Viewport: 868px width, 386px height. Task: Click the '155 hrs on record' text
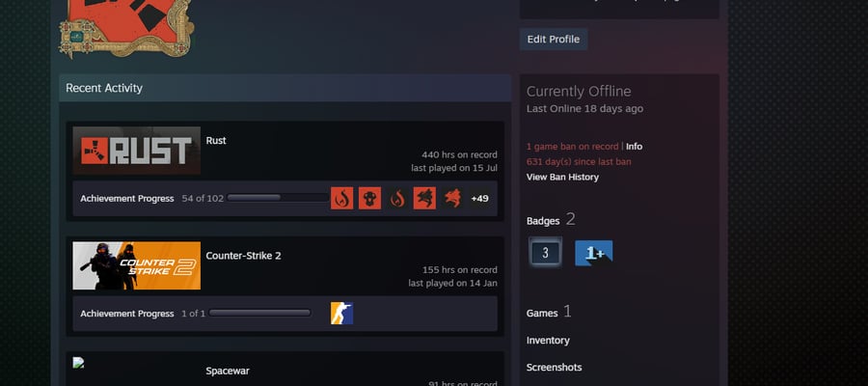point(459,270)
